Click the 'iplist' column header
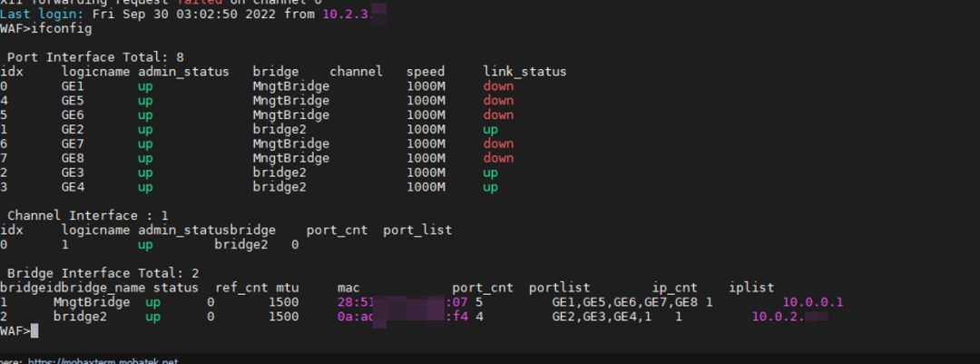 (x=752, y=288)
